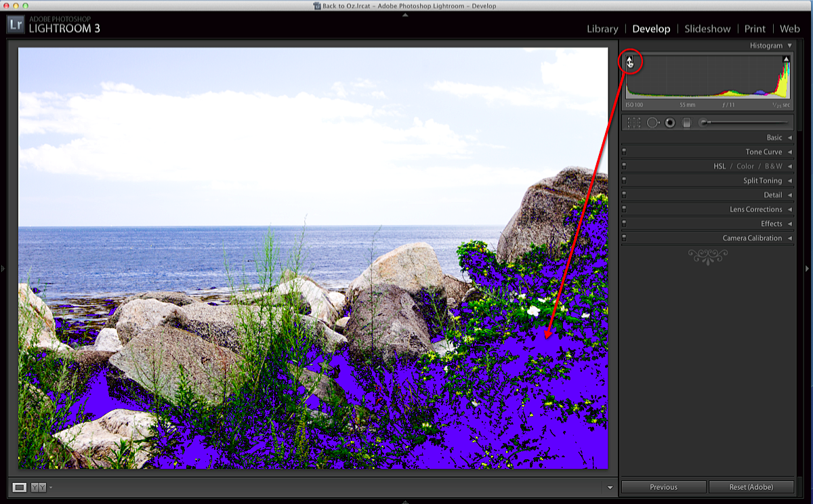Select the Crop Overlay tool
This screenshot has height=504, width=813.
click(x=634, y=123)
